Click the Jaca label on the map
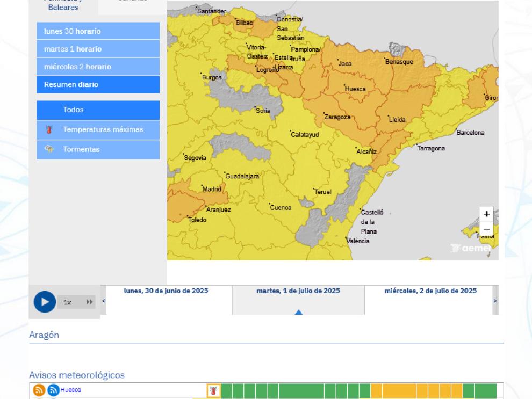Screen dimensions: 532x399 [344, 63]
